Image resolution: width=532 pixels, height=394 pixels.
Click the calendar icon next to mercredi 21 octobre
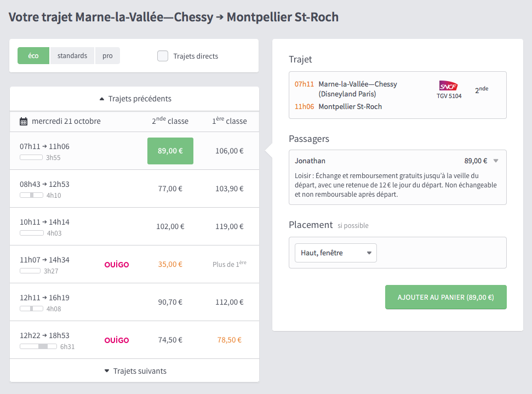pos(23,121)
